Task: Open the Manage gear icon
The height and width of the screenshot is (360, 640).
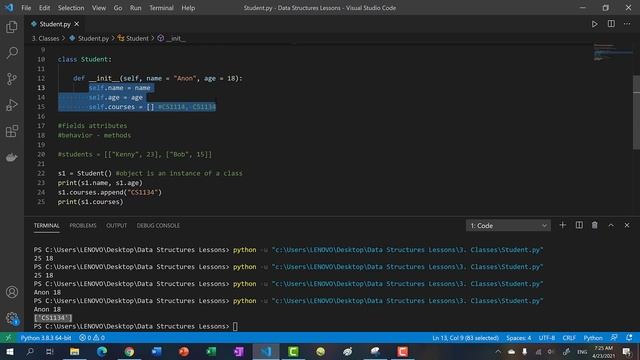Action: [12, 318]
